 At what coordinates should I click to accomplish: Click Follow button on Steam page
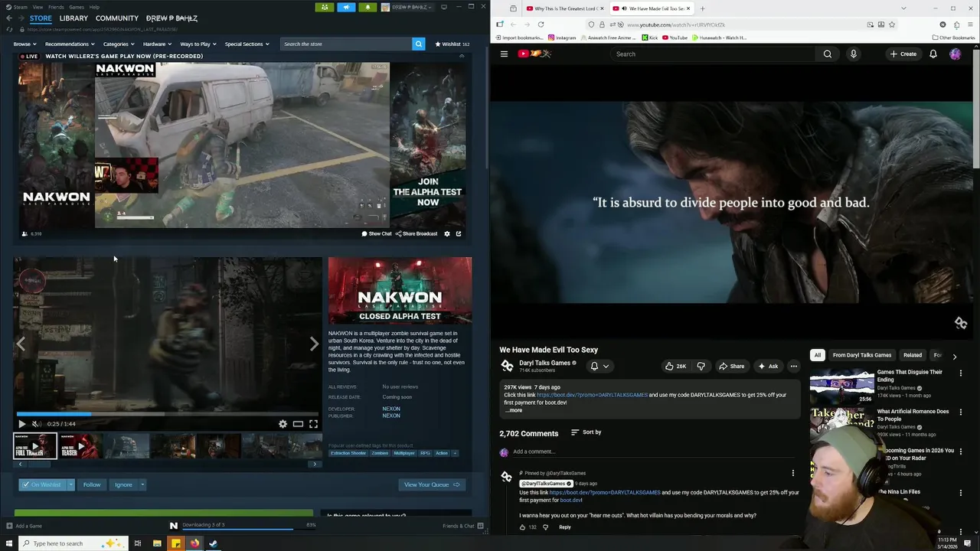click(92, 484)
